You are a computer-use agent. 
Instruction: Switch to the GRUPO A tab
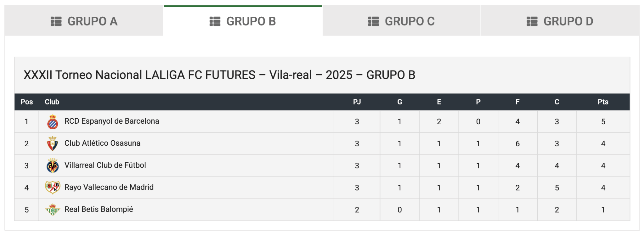point(84,20)
